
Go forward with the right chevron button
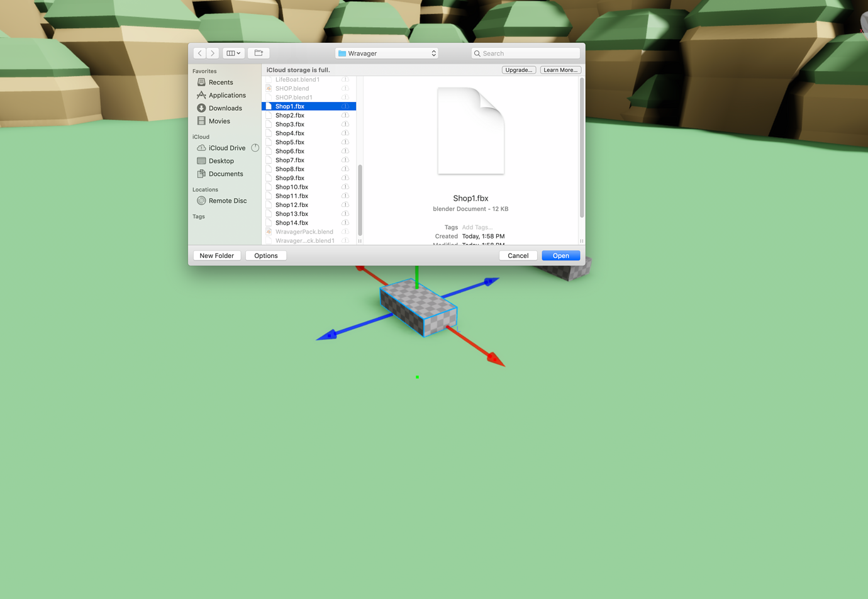click(213, 53)
